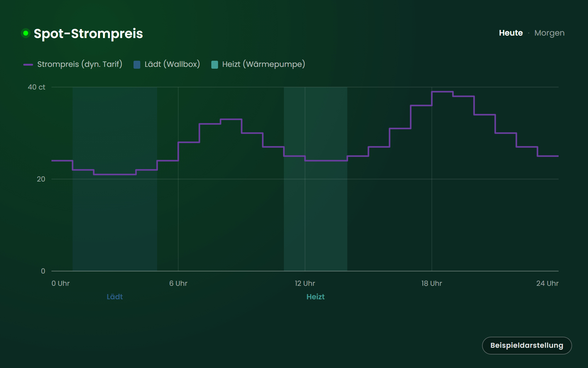Click the Beispieldarstellung button
588x368 pixels.
pyautogui.click(x=527, y=345)
